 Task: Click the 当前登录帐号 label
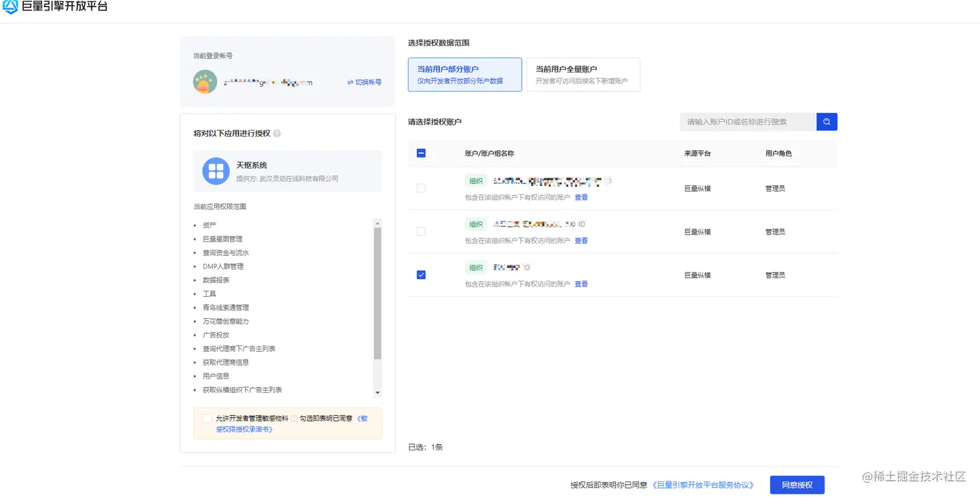(x=213, y=56)
